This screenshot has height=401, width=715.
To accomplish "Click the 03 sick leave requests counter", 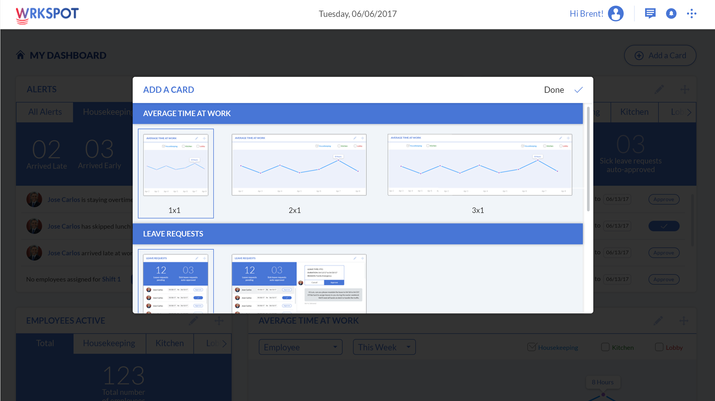I will coord(630,153).
